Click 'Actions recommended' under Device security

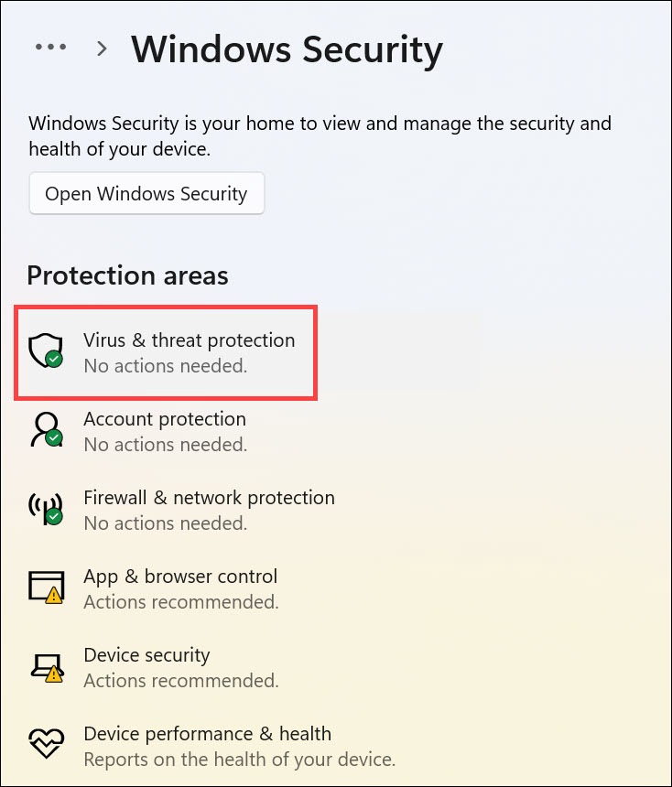(181, 681)
